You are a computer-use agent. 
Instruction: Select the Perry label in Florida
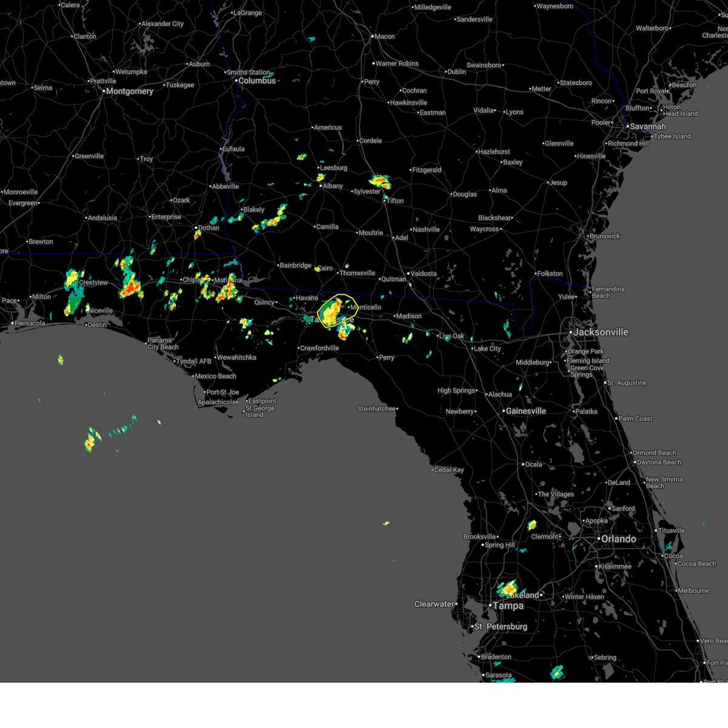386,357
